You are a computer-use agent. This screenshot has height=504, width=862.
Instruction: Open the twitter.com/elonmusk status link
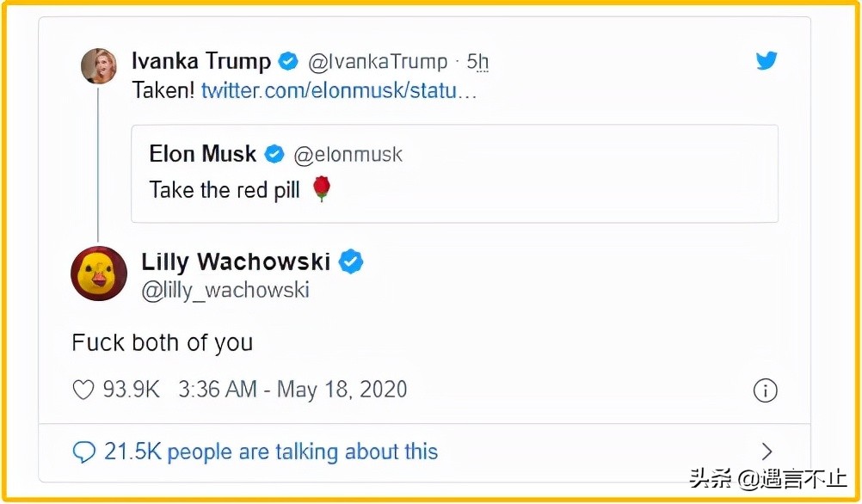tap(339, 90)
